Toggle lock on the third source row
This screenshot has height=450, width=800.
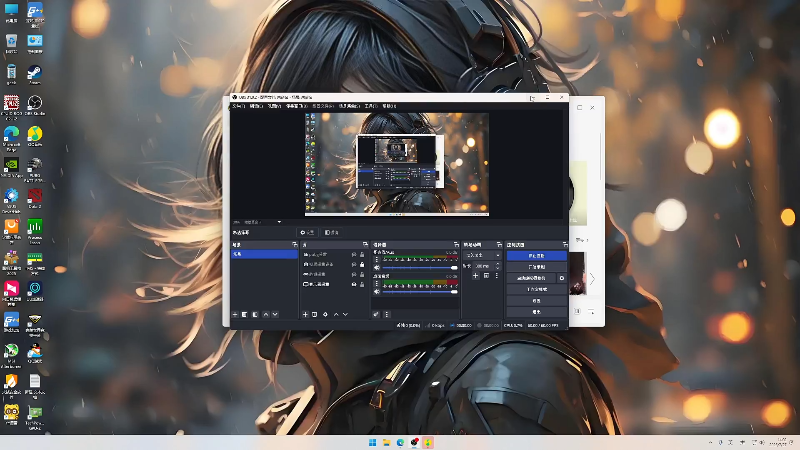pos(362,274)
